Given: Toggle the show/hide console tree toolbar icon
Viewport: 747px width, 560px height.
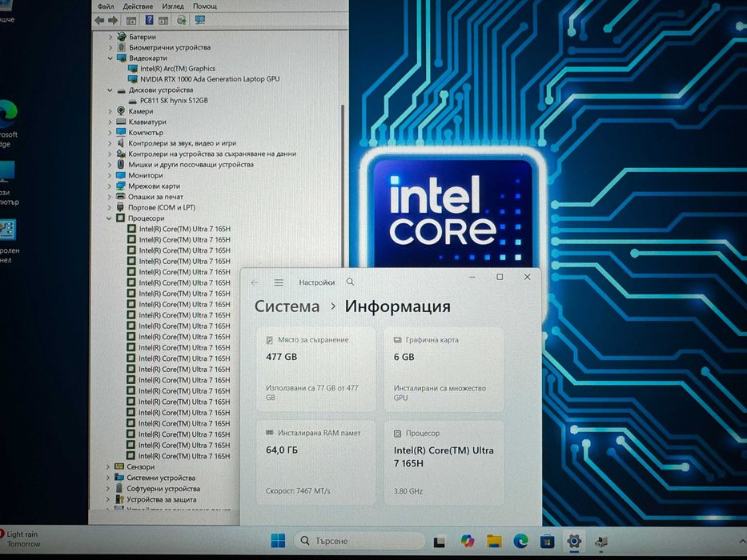Looking at the screenshot, I should tap(131, 20).
